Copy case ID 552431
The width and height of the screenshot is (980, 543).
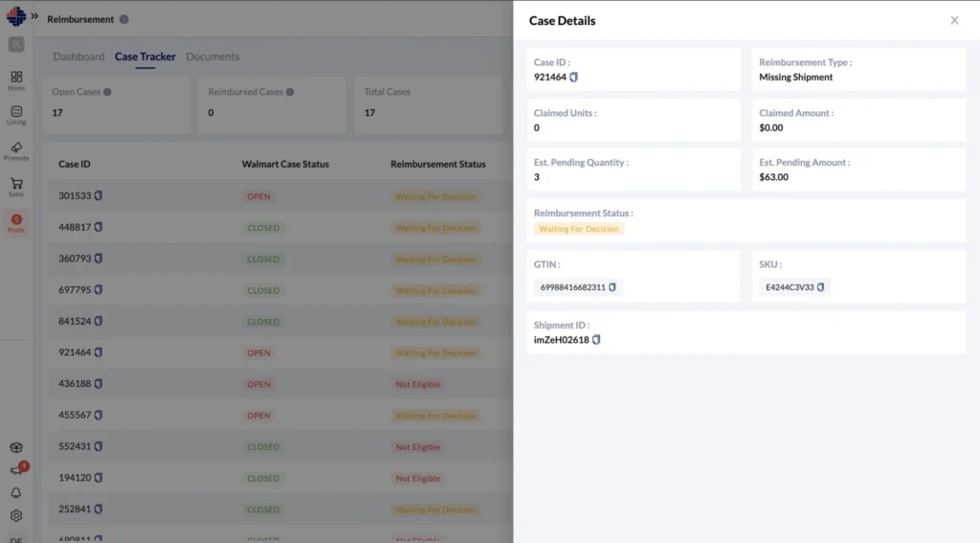coord(99,446)
